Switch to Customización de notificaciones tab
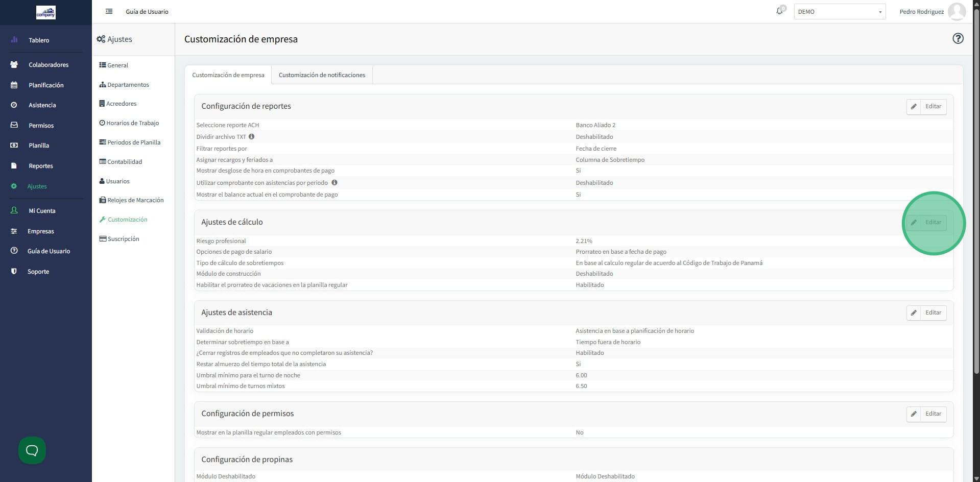 322,75
